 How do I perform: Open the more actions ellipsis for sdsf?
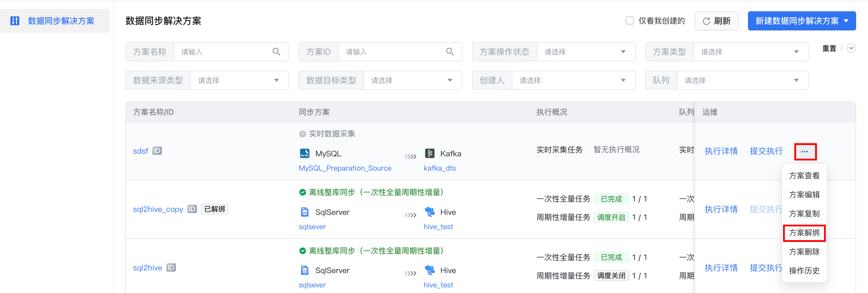pos(805,151)
